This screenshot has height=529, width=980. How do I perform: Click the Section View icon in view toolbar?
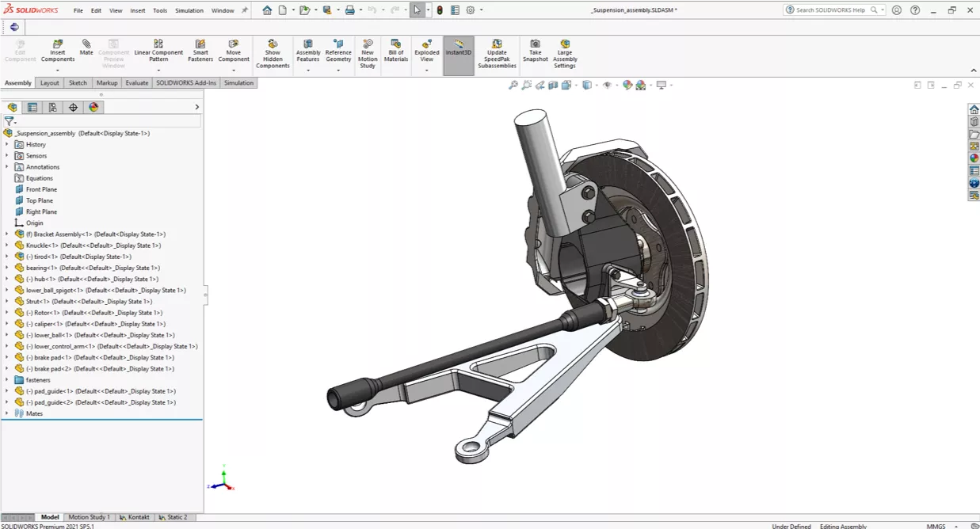(554, 85)
